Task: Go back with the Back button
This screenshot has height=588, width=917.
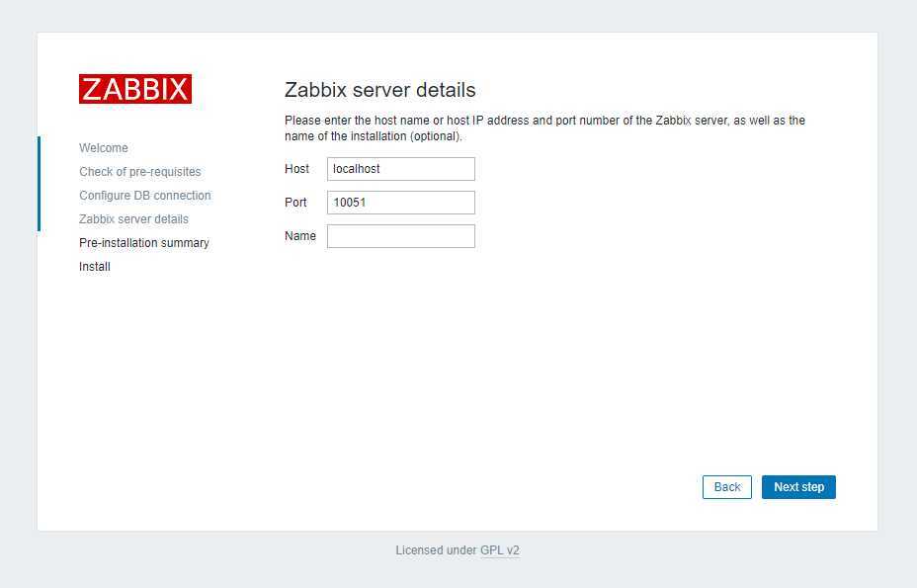Action: tap(727, 487)
